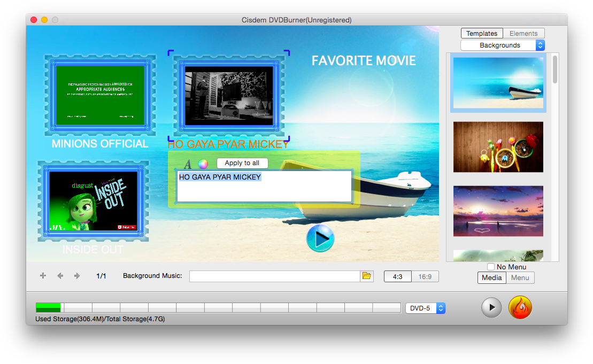Switch to the Elements tab

523,33
